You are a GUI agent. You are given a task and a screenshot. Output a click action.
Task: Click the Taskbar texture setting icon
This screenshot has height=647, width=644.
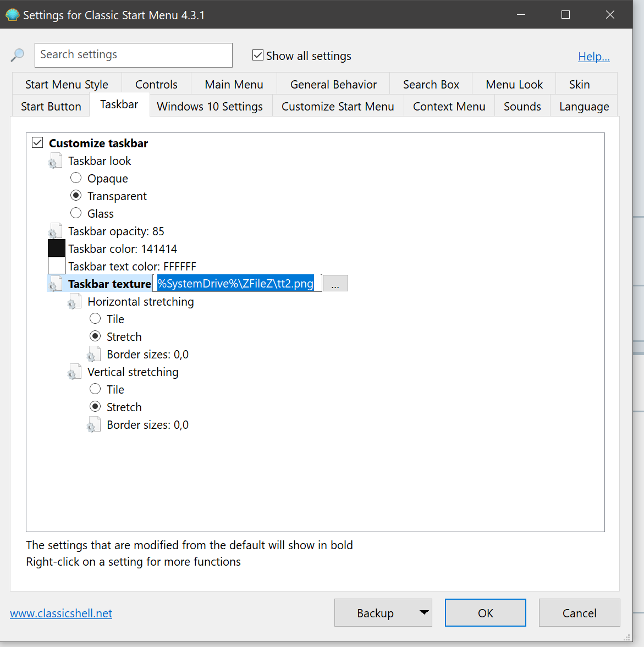(x=56, y=284)
